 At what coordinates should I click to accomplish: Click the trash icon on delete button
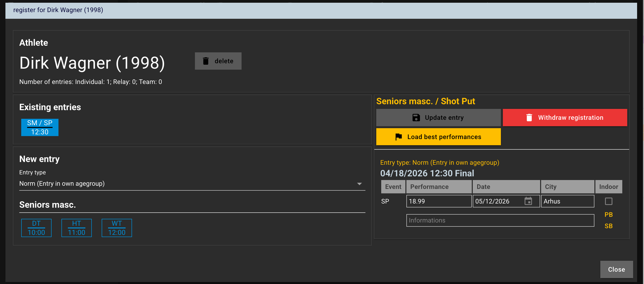coord(206,61)
